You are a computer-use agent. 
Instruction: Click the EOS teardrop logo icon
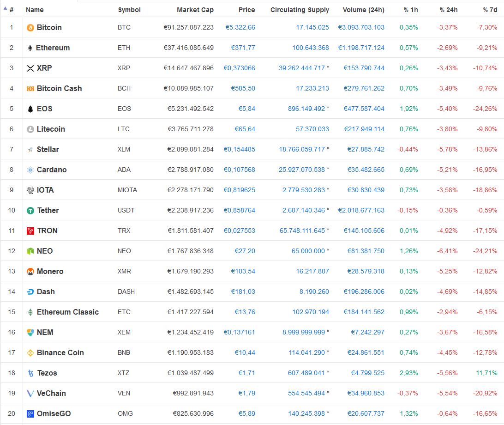click(x=30, y=109)
